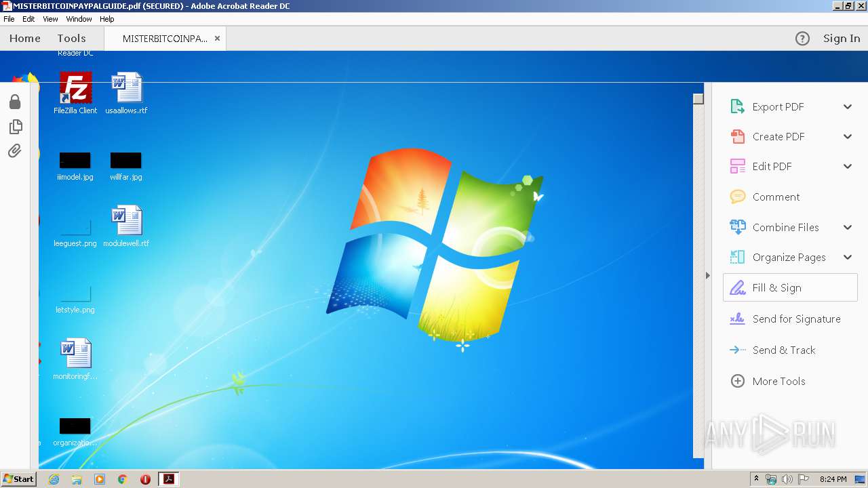This screenshot has height=488, width=868.
Task: Click the Fill & Sign label
Action: pos(777,287)
